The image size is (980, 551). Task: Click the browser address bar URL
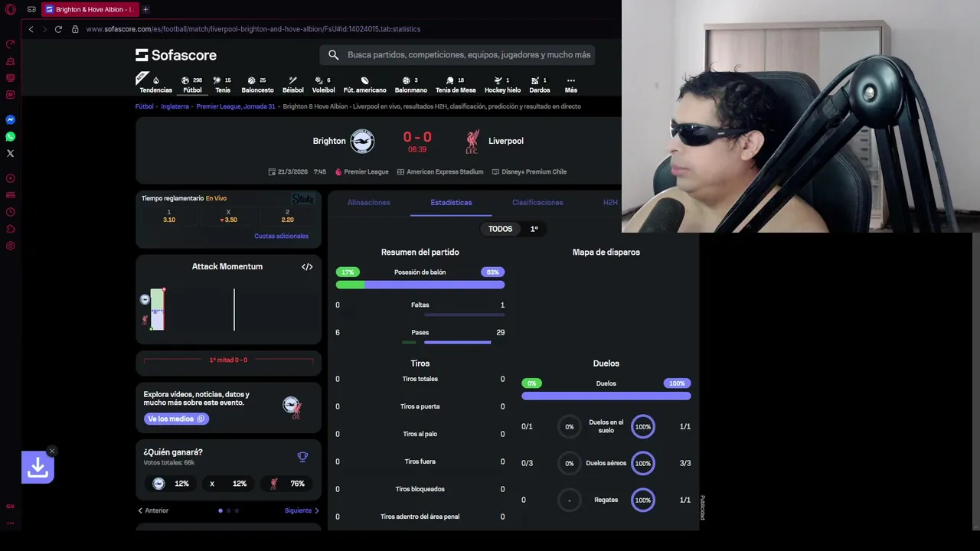[x=253, y=29]
